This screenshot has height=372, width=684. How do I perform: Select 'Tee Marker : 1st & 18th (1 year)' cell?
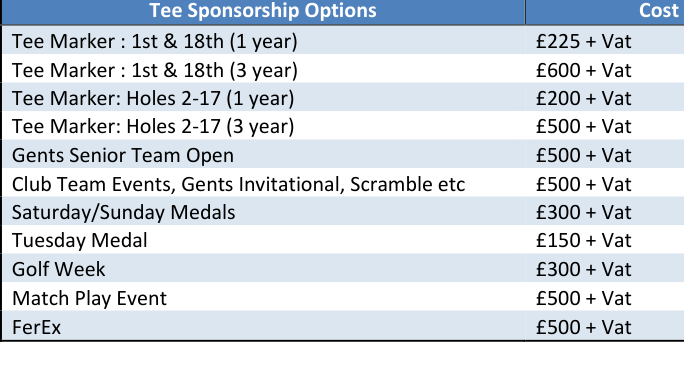(263, 41)
